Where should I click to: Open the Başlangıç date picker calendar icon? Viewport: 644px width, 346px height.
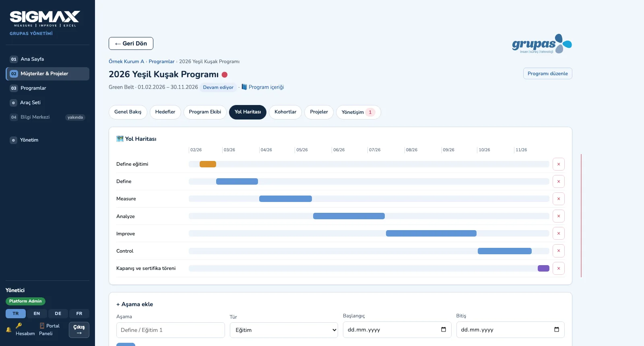(444, 330)
